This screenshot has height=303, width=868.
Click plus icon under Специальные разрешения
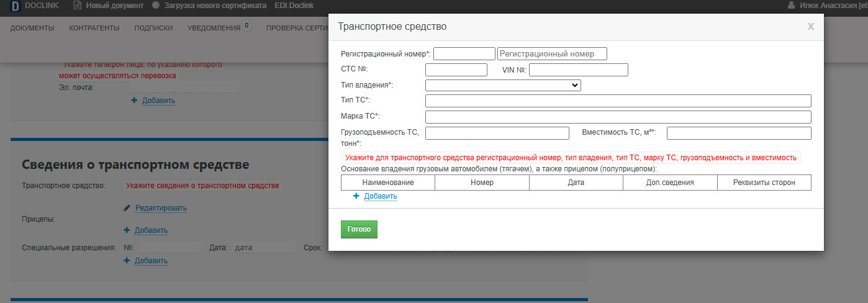[127, 260]
